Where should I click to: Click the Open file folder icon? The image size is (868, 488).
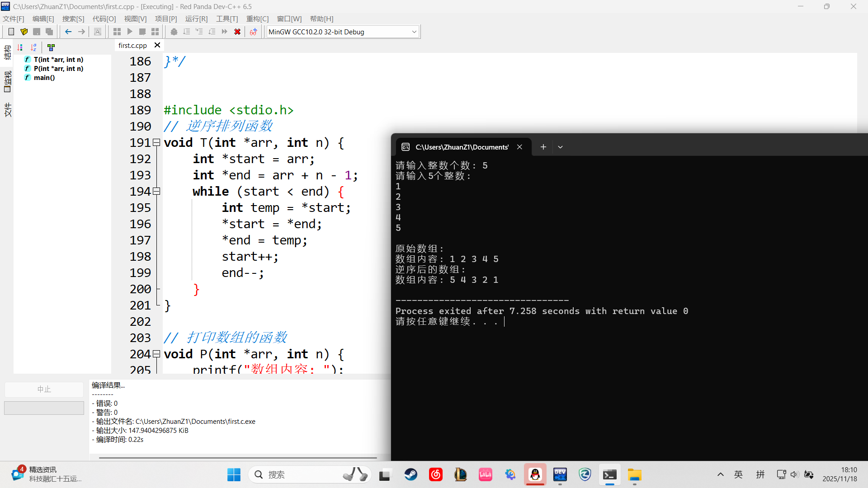(x=24, y=32)
